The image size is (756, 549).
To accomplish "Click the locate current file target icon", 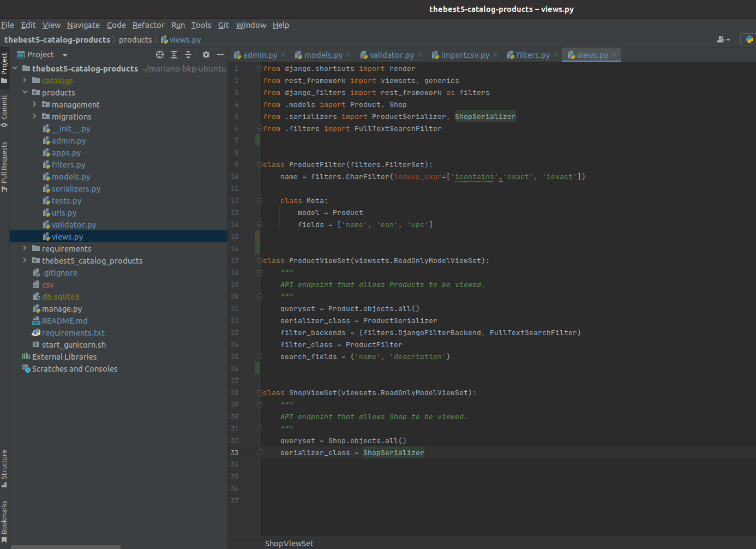I will pyautogui.click(x=160, y=55).
